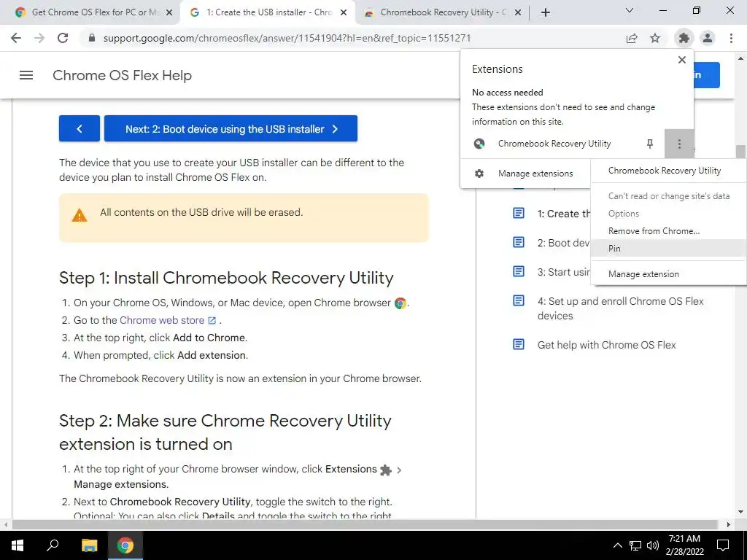Open the Chrome profile avatar icon
Screen dimensions: 747x560
[708, 38]
